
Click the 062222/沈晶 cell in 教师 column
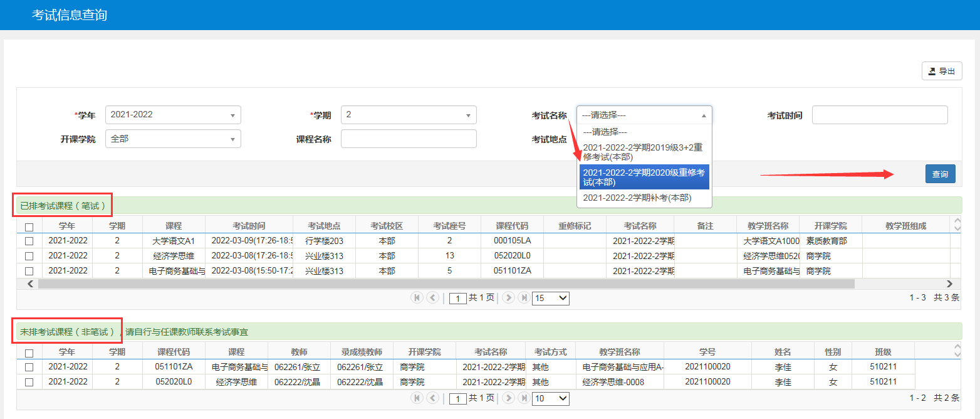[299, 381]
